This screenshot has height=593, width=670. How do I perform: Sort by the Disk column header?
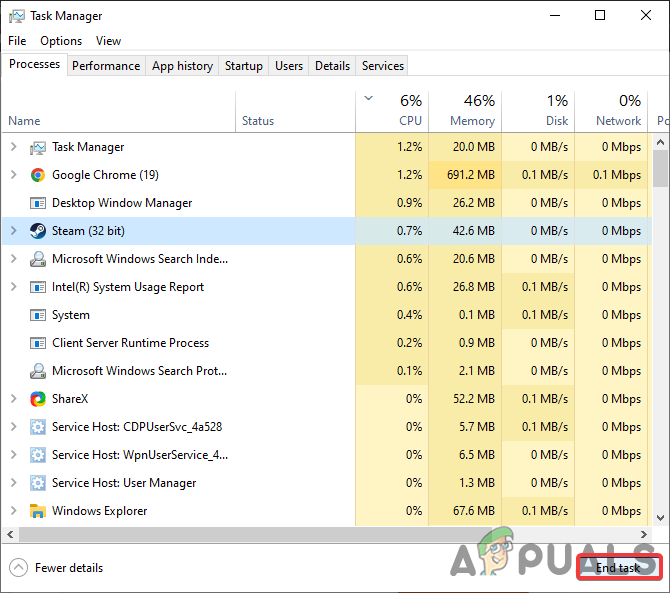point(538,111)
